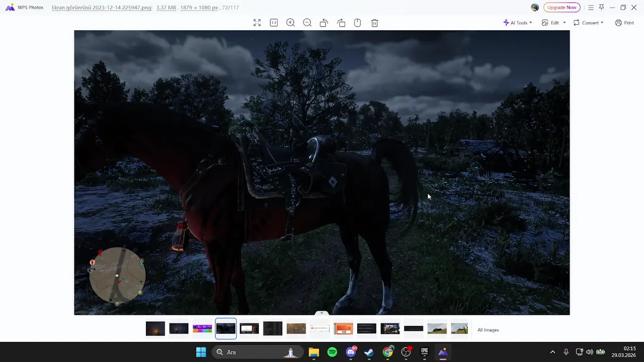Toggle mouse wheel zoom mode icon
The height and width of the screenshot is (362, 644).
pos(358,23)
